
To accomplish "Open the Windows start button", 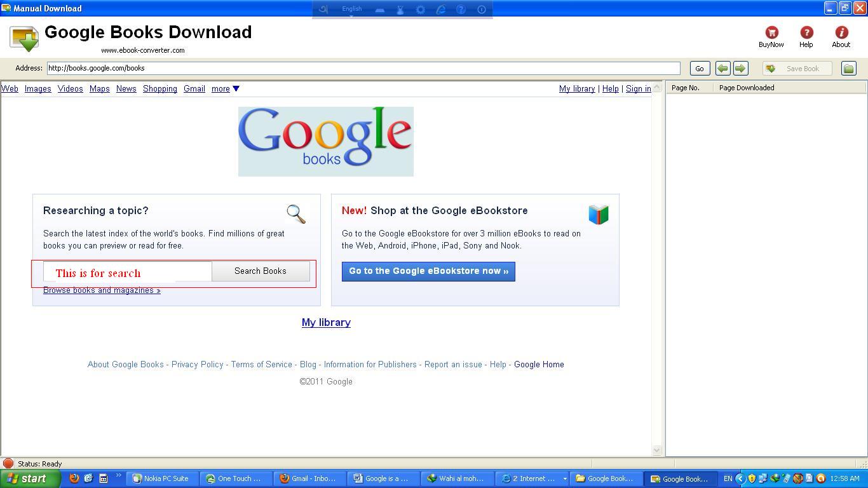I will click(30, 478).
